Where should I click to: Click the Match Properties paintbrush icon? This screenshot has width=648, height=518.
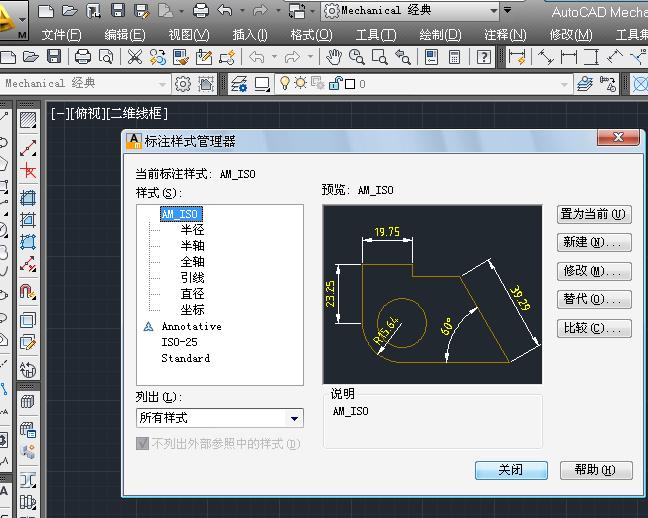pyautogui.click(x=181, y=57)
